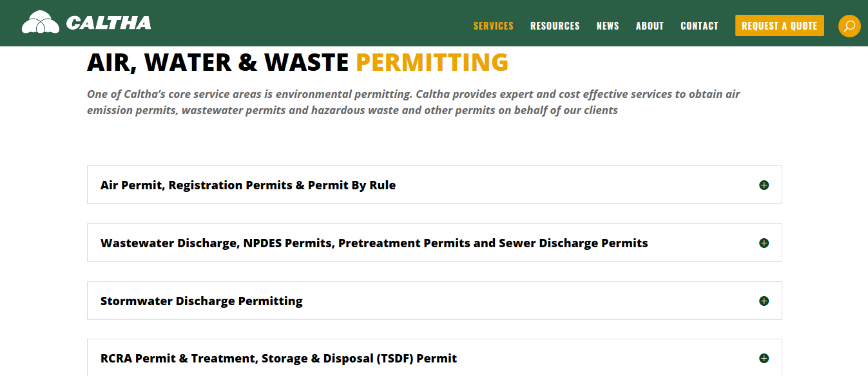Image resolution: width=868 pixels, height=376 pixels.
Task: Go to the News page
Action: pos(607,26)
